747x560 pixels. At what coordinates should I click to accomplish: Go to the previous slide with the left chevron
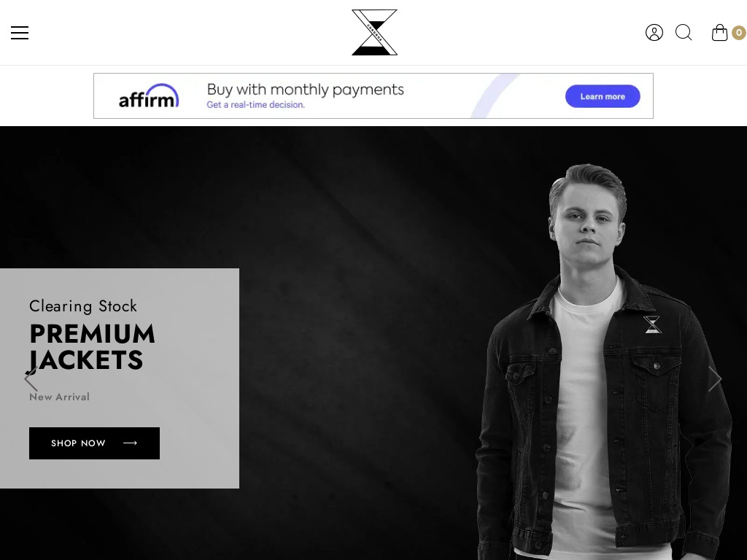(31, 378)
